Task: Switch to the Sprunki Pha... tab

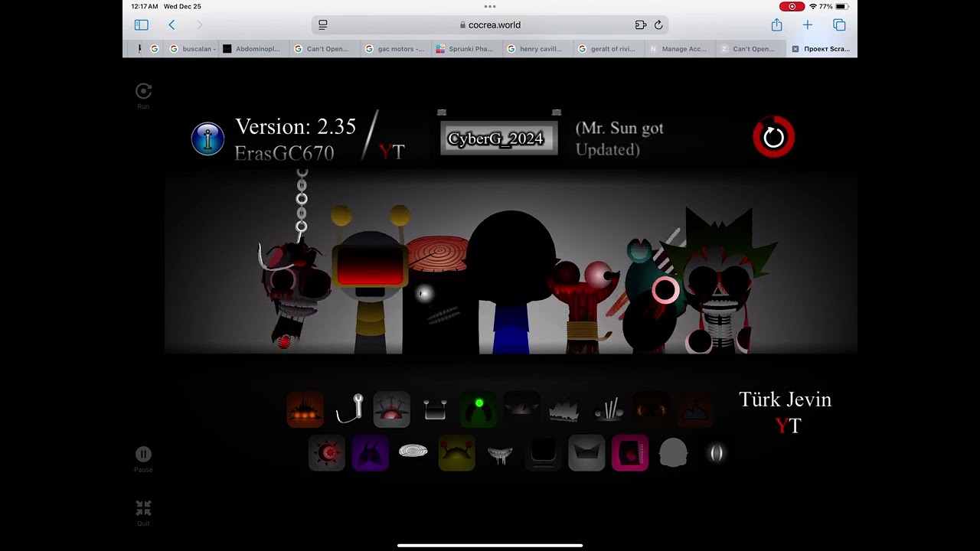Action: click(465, 49)
